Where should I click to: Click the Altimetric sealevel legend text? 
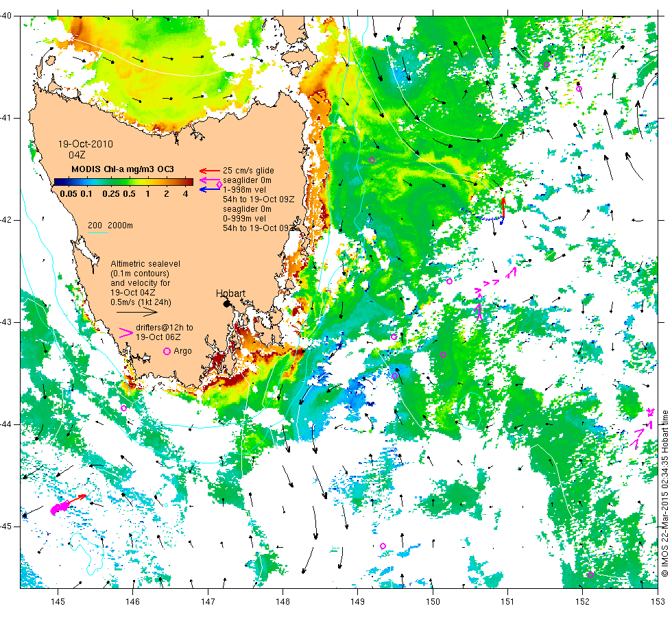(x=145, y=264)
